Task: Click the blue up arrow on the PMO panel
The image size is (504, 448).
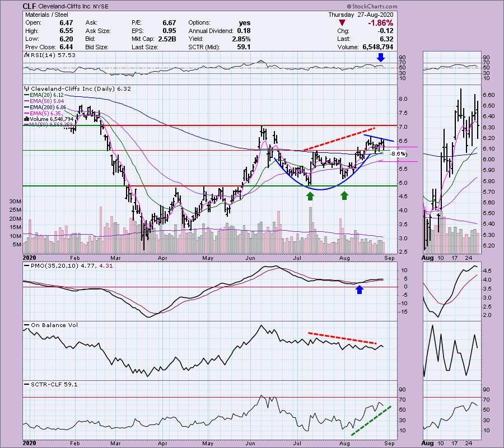Action: (360, 290)
